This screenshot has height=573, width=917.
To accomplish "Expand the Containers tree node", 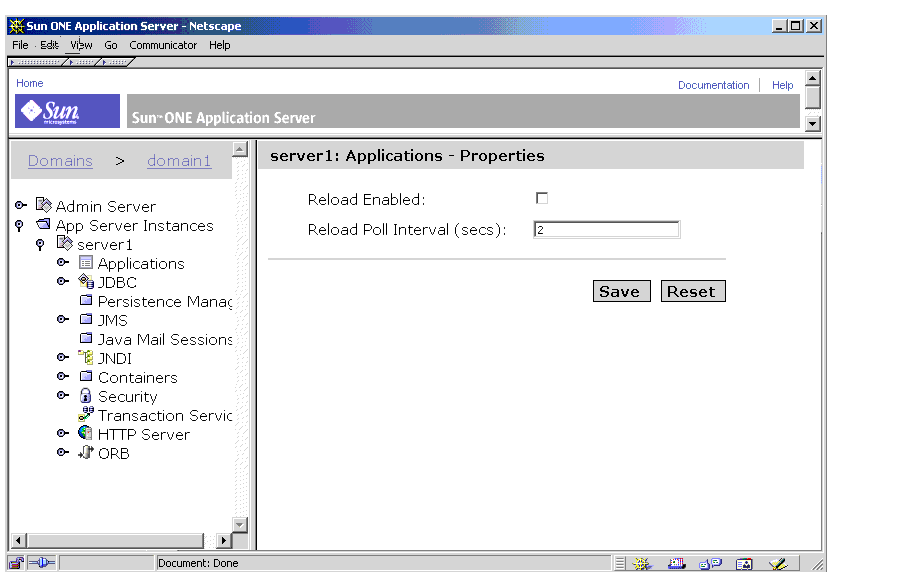I will point(63,376).
